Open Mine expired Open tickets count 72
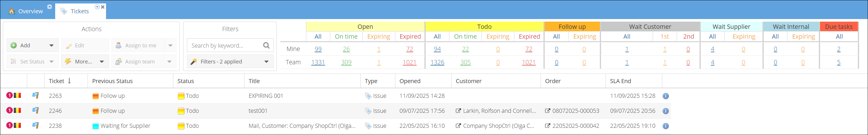 pos(409,49)
